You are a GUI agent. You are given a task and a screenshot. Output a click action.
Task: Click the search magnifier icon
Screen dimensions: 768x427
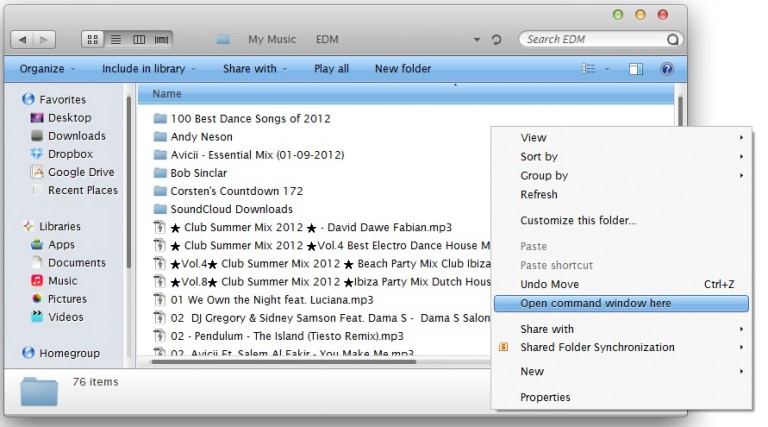(x=672, y=39)
